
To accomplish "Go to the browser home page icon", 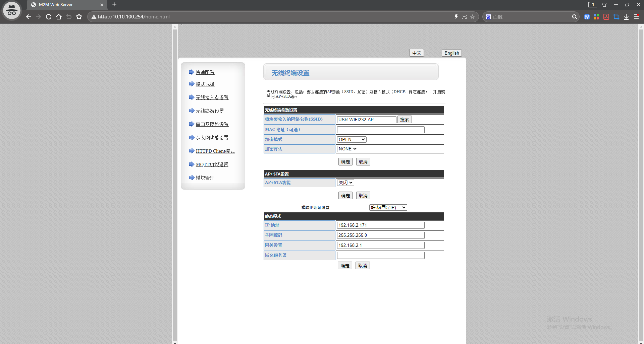I will click(59, 17).
